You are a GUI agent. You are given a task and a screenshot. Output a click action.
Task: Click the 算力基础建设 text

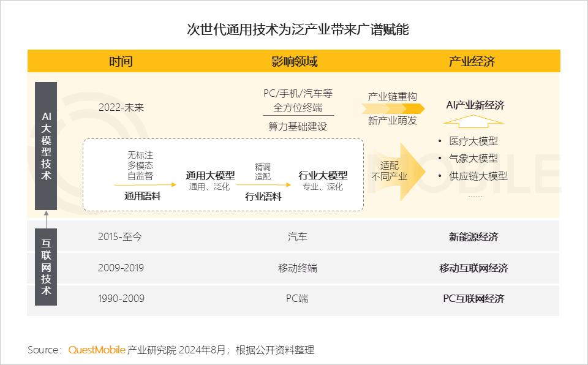(x=298, y=126)
